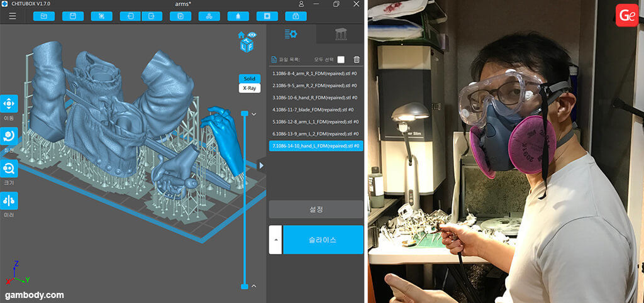Open the hamburger main menu
The width and height of the screenshot is (644, 303).
pyautogui.click(x=13, y=16)
